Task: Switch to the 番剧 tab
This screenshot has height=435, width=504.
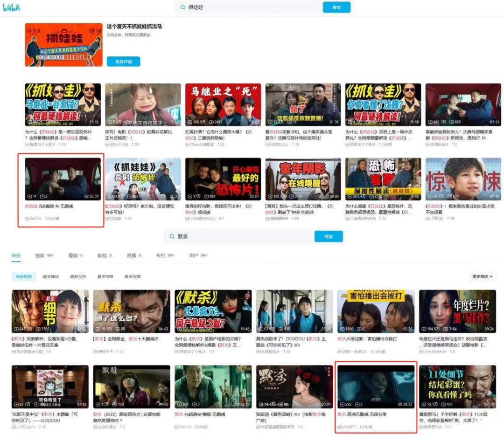Action: tap(76, 255)
